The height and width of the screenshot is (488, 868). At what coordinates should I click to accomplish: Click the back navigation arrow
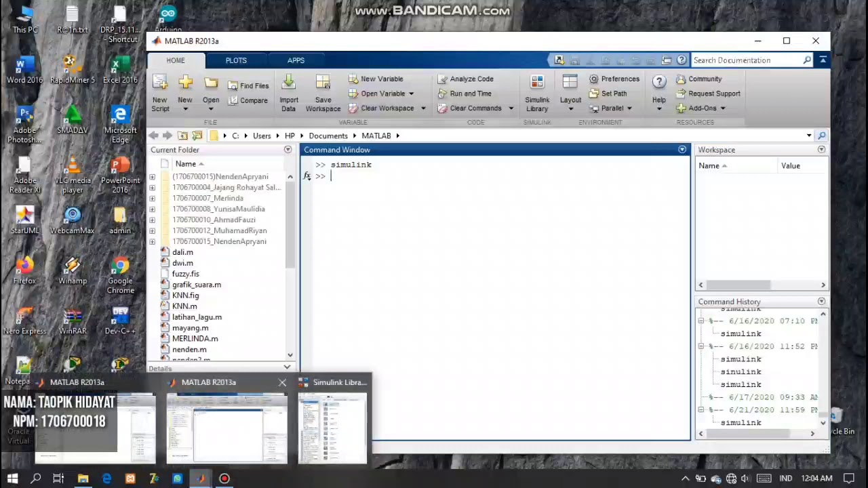pyautogui.click(x=154, y=136)
